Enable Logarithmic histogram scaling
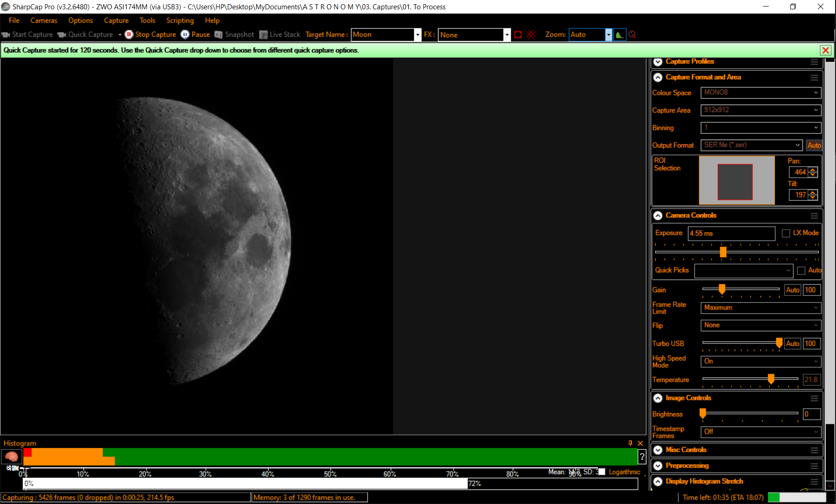 pyautogui.click(x=602, y=472)
